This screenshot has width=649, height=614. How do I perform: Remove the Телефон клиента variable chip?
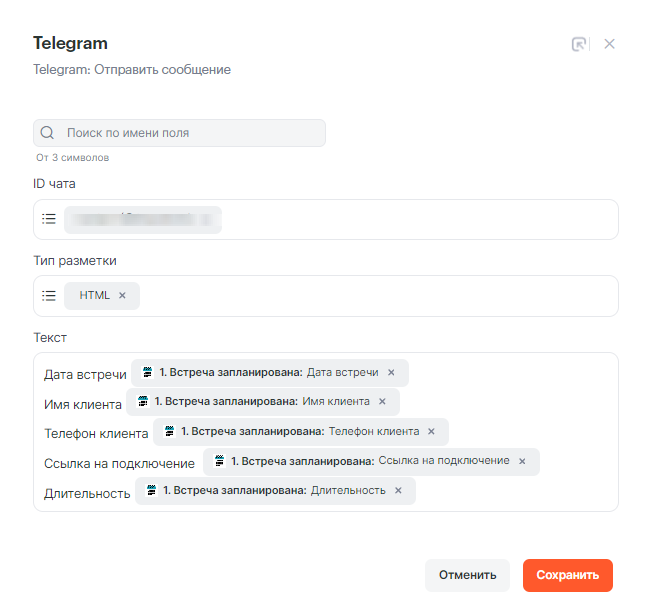coord(431,432)
